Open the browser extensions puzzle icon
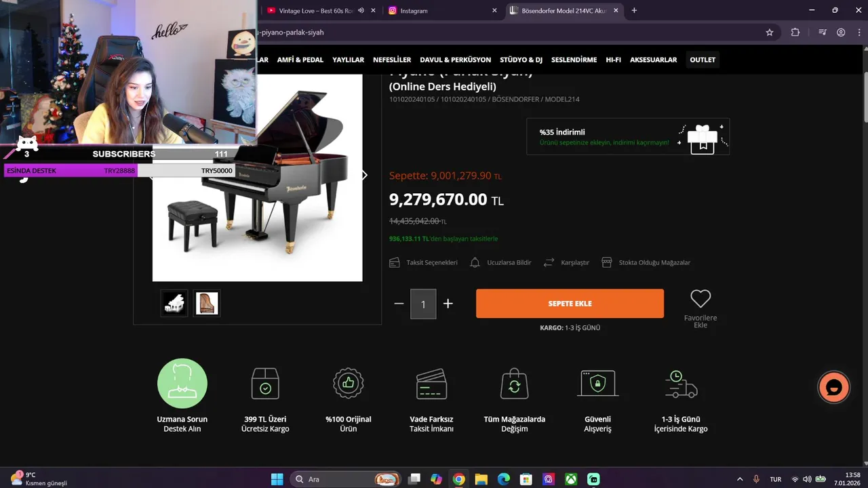This screenshot has height=488, width=868. coord(795,32)
